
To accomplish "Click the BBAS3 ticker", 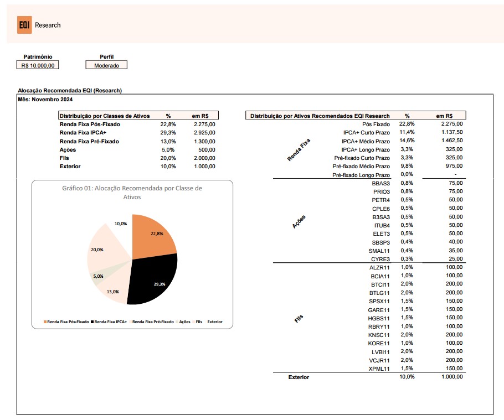I will pyautogui.click(x=381, y=183).
